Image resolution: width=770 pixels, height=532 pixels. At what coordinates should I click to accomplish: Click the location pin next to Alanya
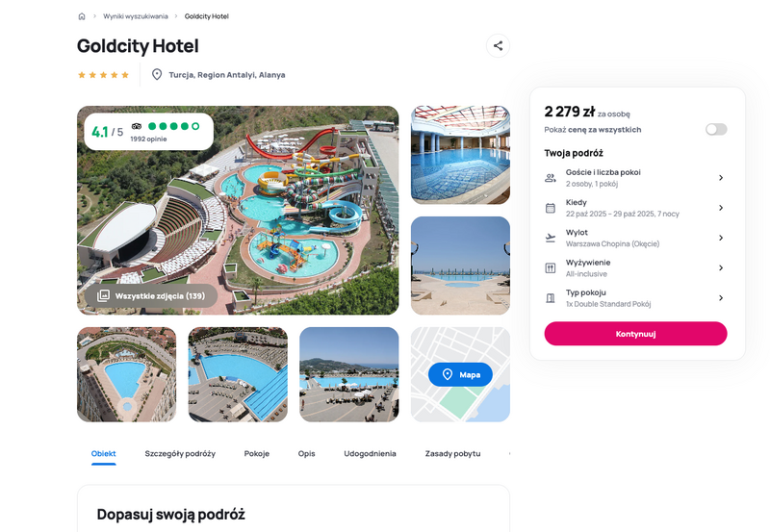point(157,75)
